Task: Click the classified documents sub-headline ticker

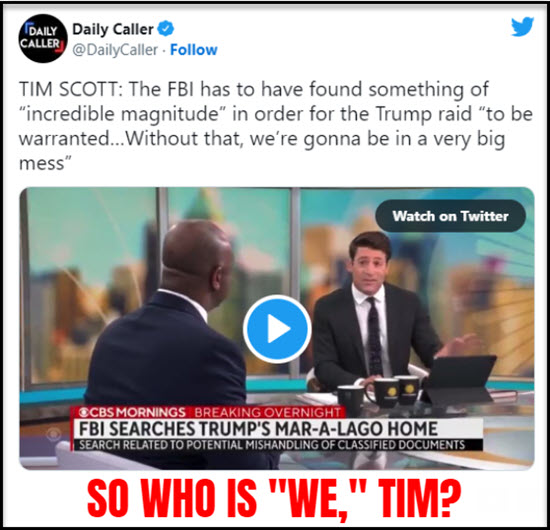Action: (x=272, y=445)
